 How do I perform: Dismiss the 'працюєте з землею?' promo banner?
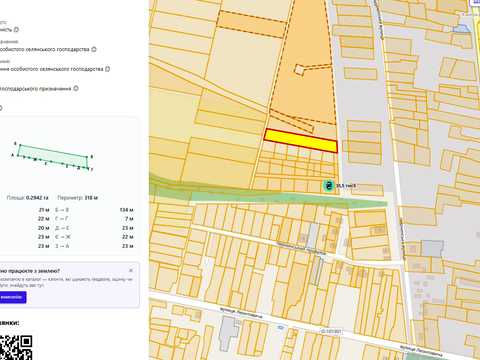coord(131,270)
